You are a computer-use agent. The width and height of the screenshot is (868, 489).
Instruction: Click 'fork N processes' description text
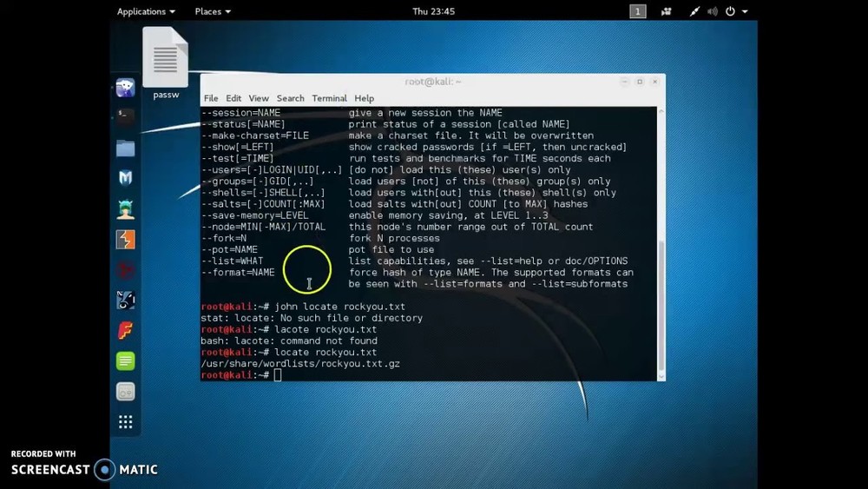click(x=394, y=238)
